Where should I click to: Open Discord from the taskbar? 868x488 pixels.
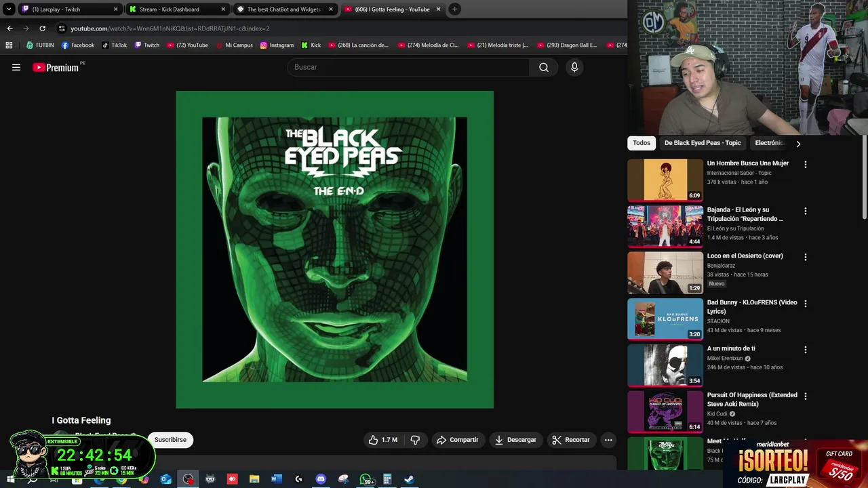[321, 479]
